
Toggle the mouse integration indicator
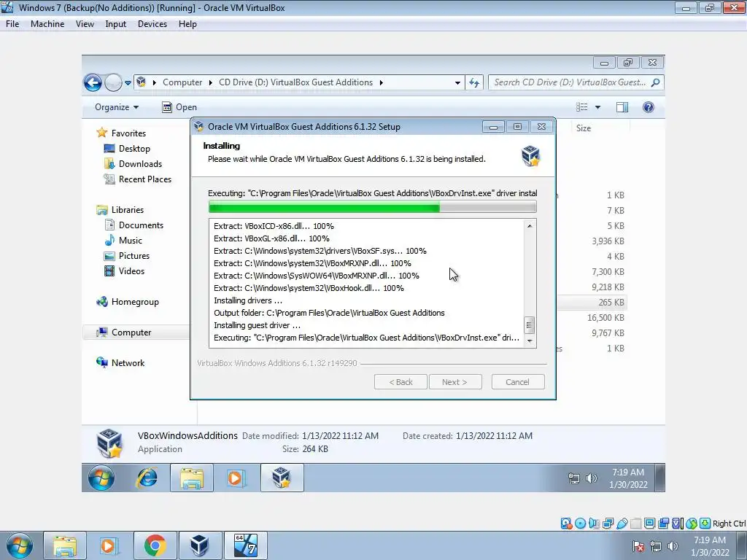click(692, 524)
